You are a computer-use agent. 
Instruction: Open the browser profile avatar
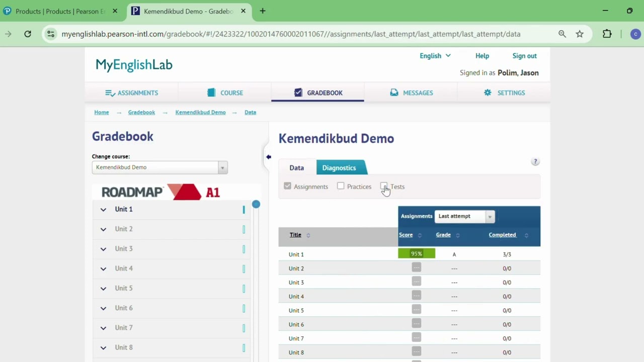pyautogui.click(x=635, y=34)
